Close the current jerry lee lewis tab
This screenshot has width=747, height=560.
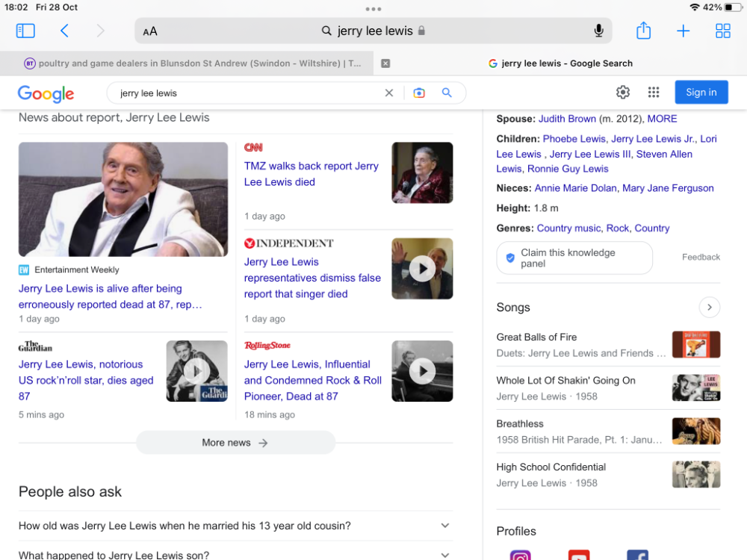385,63
